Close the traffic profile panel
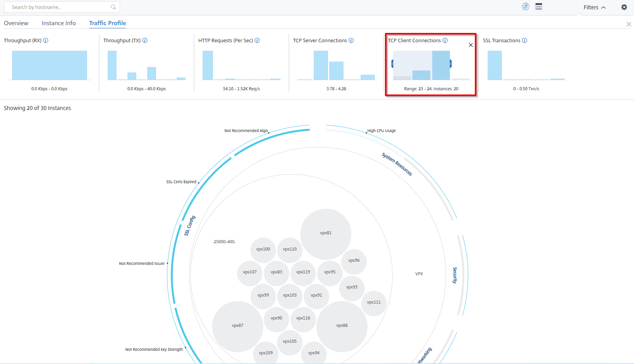The height and width of the screenshot is (364, 634). point(629,24)
